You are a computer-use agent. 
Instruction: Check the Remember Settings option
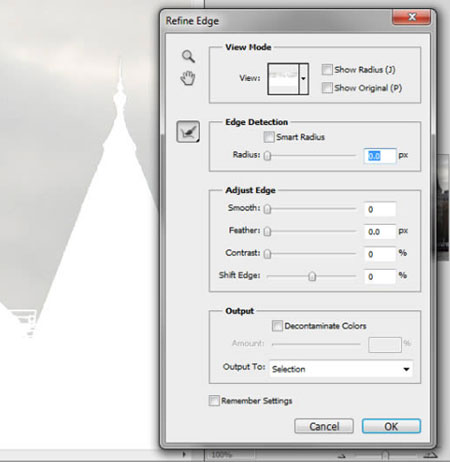[x=214, y=400]
